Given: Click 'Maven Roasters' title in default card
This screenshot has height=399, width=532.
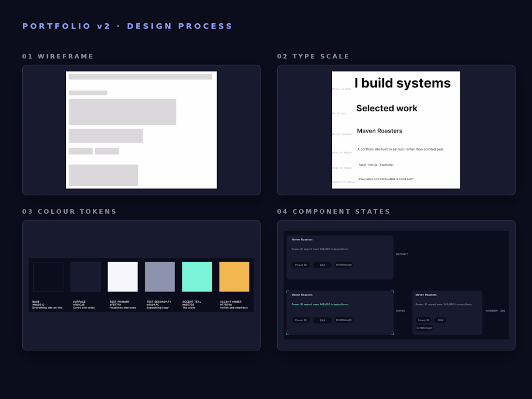Looking at the screenshot, I should pos(302,239).
